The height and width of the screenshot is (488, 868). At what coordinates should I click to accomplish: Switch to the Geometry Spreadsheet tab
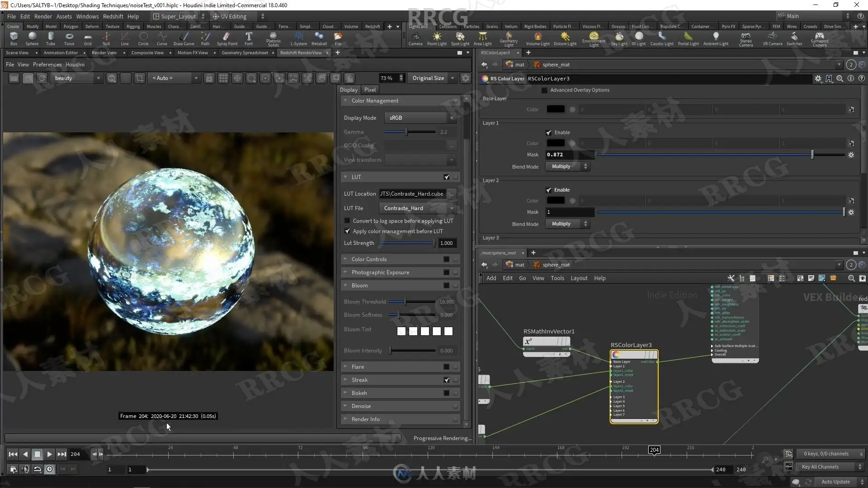245,53
